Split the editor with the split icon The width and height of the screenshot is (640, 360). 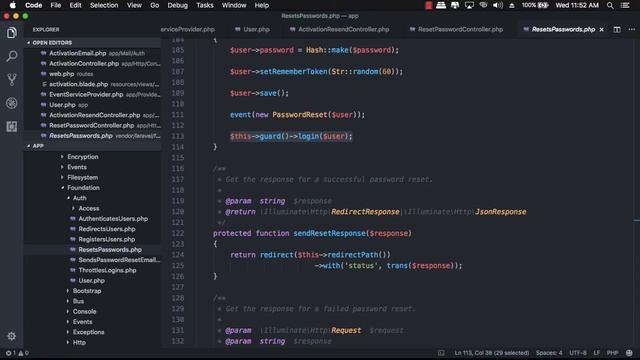point(617,29)
